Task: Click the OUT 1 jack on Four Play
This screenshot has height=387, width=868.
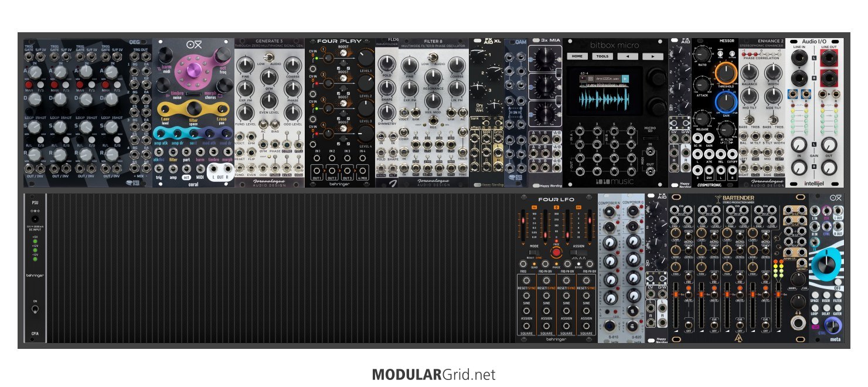Action: [x=318, y=169]
